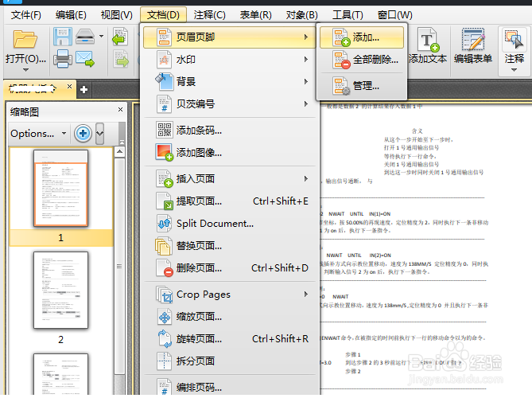The width and height of the screenshot is (532, 398).
Task: Click the Print icon
Action: pyautogui.click(x=63, y=59)
